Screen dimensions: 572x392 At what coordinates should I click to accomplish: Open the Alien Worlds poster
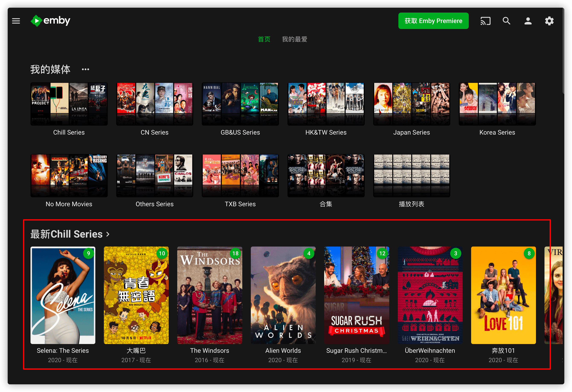click(283, 295)
